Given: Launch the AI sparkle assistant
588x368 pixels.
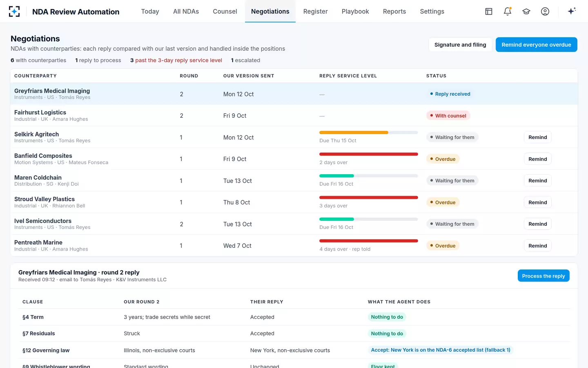Looking at the screenshot, I should (572, 11).
